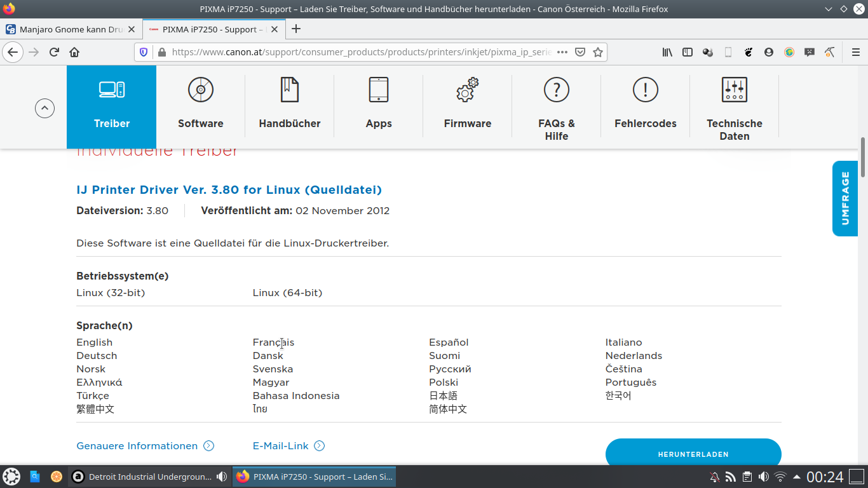868x488 pixels.
Task: Go to the Firefox home page
Action: pos(74,52)
